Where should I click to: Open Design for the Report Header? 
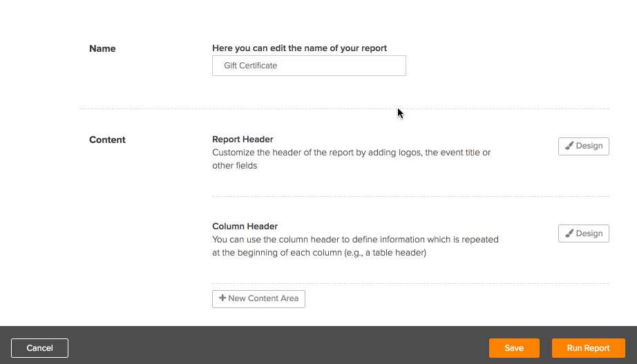coord(583,146)
